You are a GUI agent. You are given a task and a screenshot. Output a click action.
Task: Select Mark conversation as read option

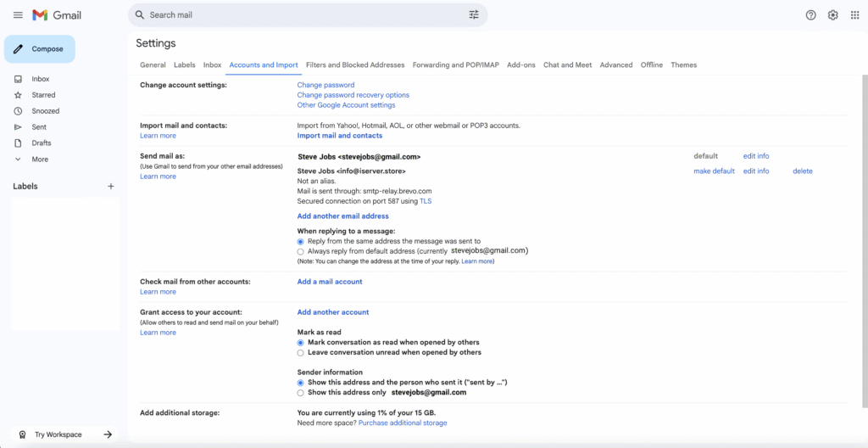pos(301,343)
